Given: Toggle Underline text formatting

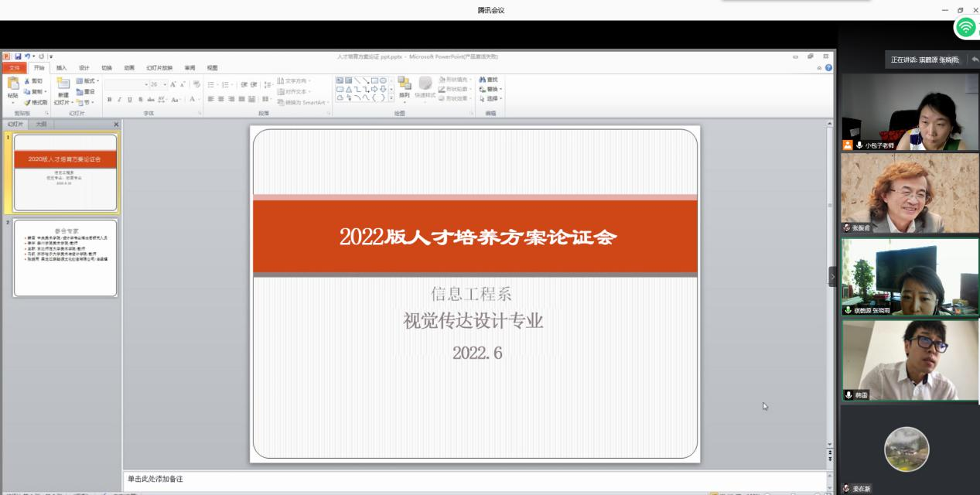Looking at the screenshot, I should click(129, 100).
